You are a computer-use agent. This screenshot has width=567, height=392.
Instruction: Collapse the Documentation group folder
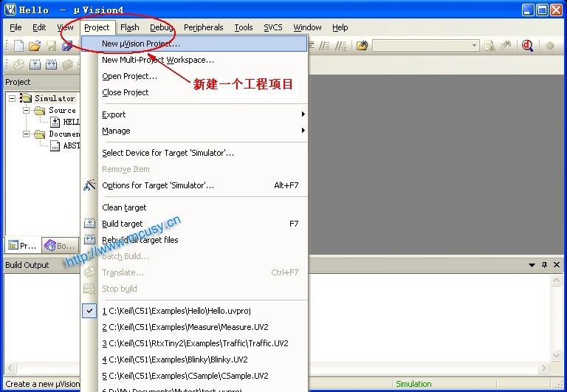point(27,134)
